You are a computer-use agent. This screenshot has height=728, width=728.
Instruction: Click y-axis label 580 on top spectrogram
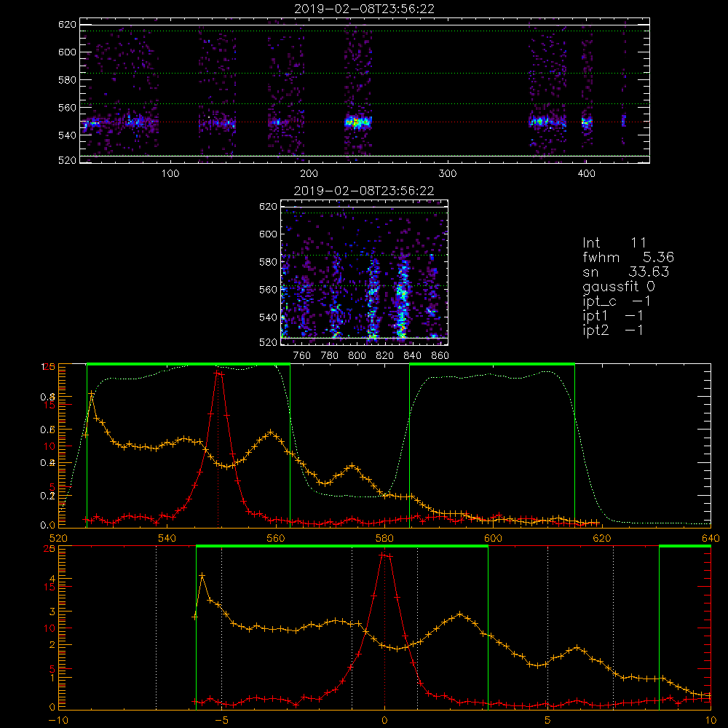[x=67, y=80]
